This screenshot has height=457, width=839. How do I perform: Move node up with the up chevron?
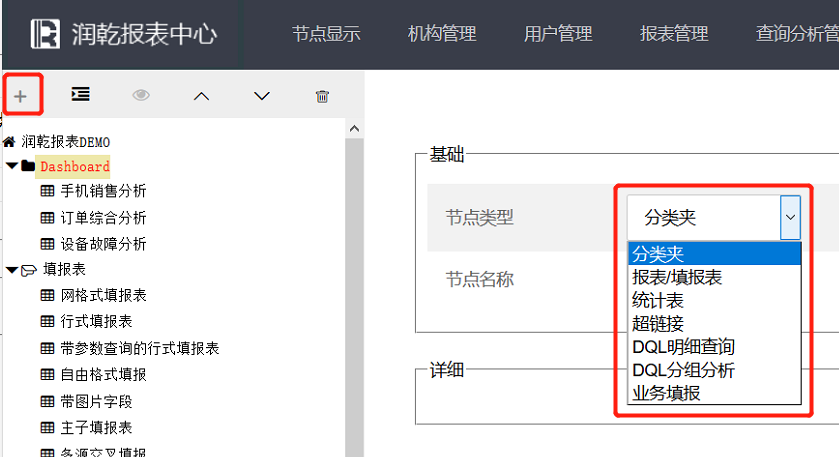201,96
